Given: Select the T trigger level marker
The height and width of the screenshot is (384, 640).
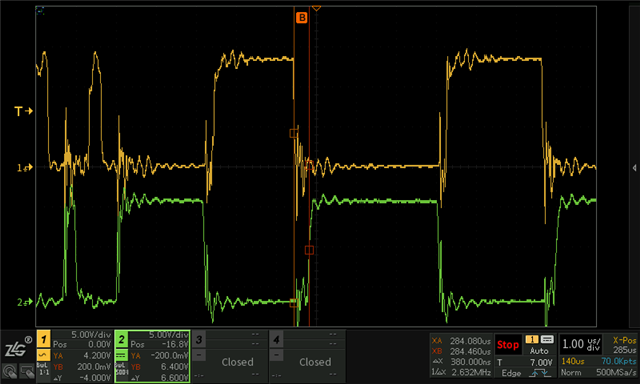Looking at the screenshot, I should tap(23, 111).
